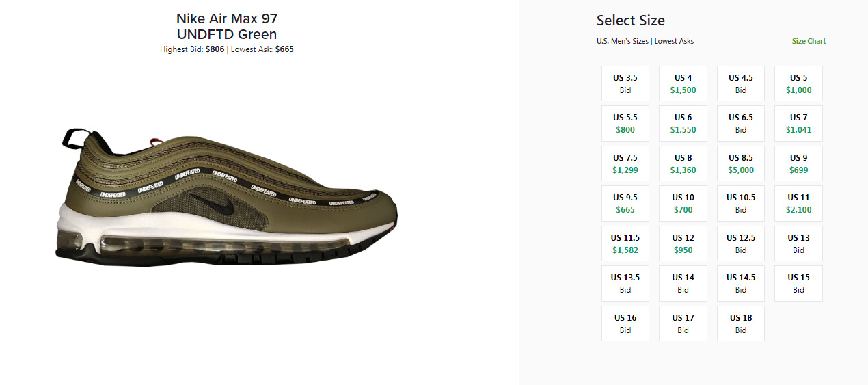Click the Air Max 97 shoe image
Image resolution: width=868 pixels, height=385 pixels.
point(226,198)
